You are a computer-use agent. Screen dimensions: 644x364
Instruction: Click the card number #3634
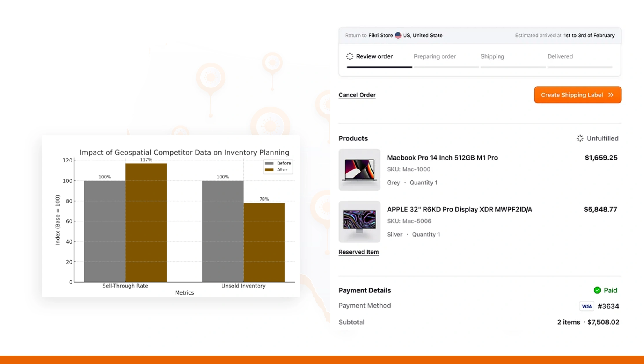(608, 306)
